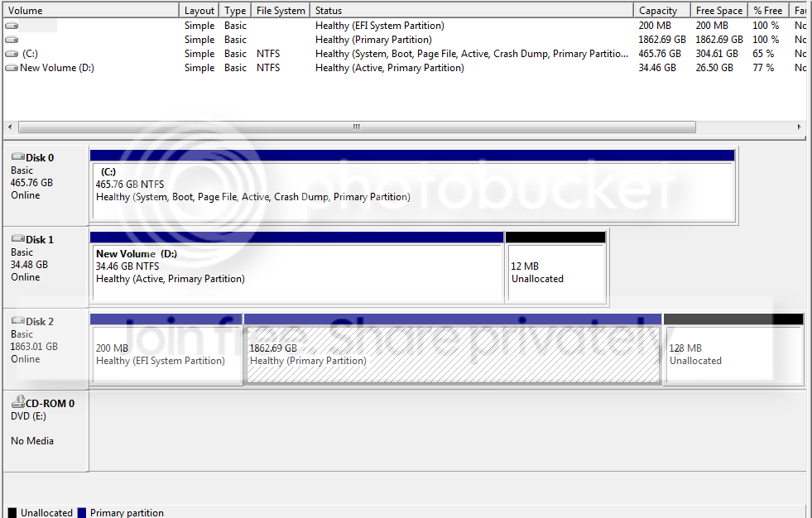This screenshot has width=812, height=518.
Task: Sort by the Type column header
Action: click(235, 11)
